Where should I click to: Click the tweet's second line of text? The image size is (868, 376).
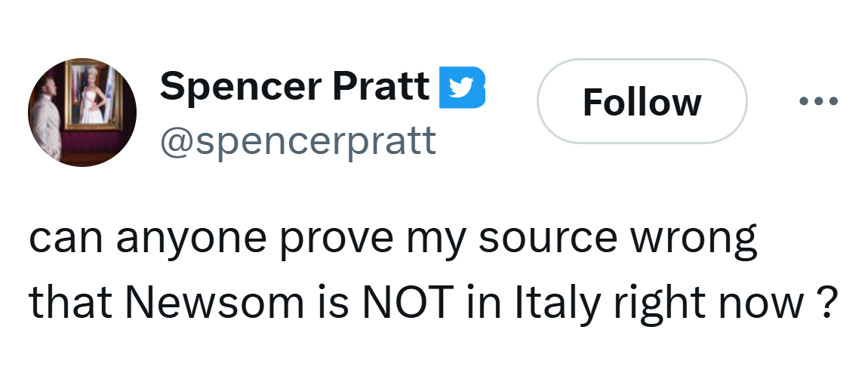[x=433, y=301]
